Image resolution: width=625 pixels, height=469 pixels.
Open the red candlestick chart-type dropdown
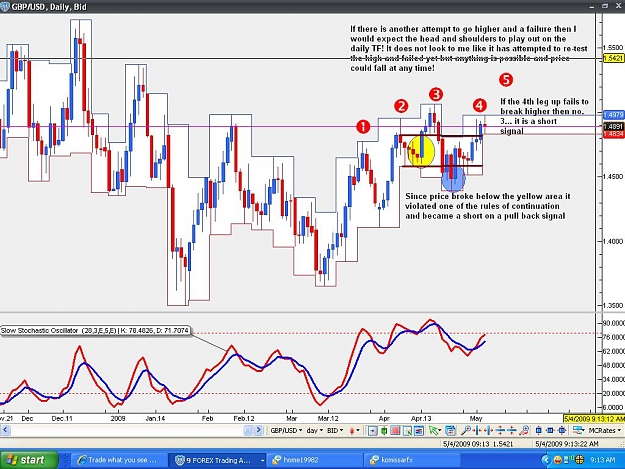click(354, 430)
